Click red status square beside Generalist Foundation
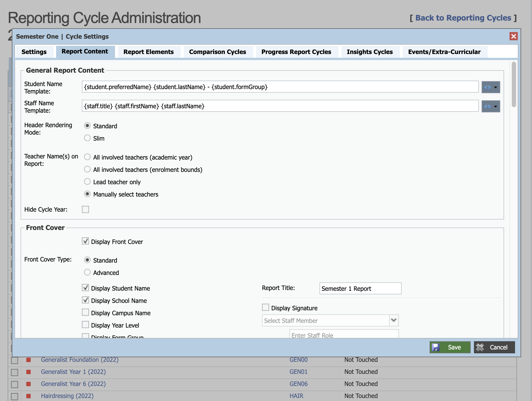532x401 pixels. pyautogui.click(x=28, y=360)
